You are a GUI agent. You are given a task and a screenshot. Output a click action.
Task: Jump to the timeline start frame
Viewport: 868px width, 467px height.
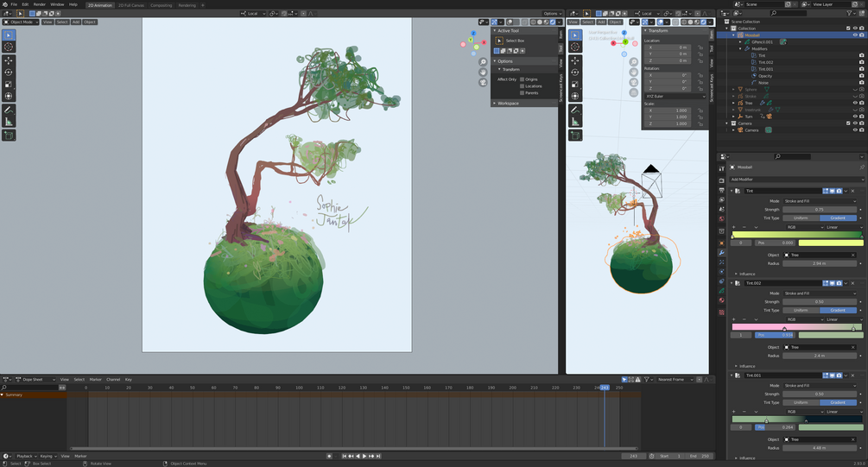344,456
